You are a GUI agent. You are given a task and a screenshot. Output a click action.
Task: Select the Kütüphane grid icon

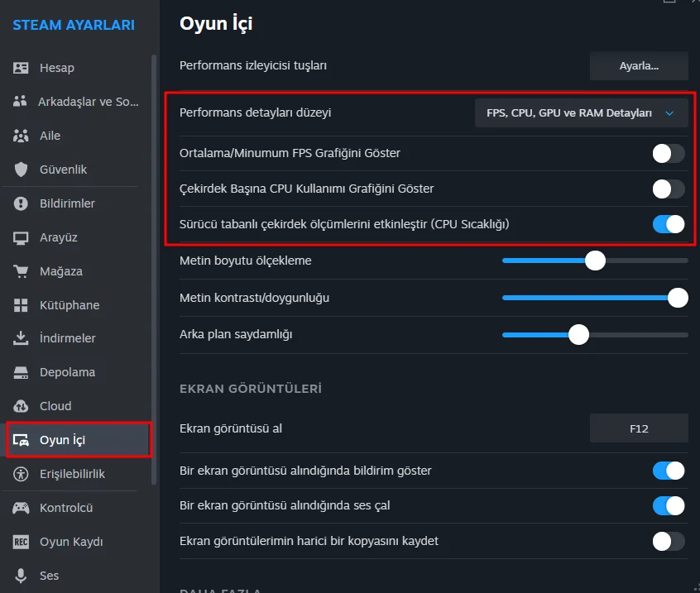click(x=22, y=305)
